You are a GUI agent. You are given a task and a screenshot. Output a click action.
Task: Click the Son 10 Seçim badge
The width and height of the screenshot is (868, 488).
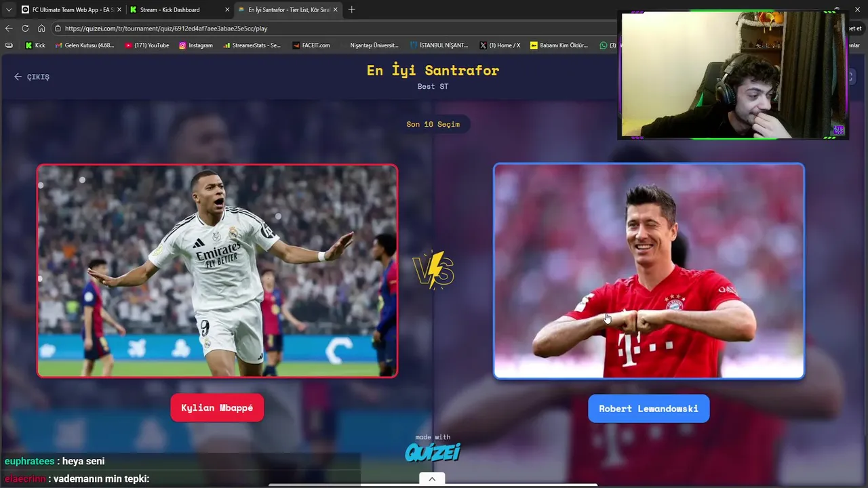click(433, 124)
